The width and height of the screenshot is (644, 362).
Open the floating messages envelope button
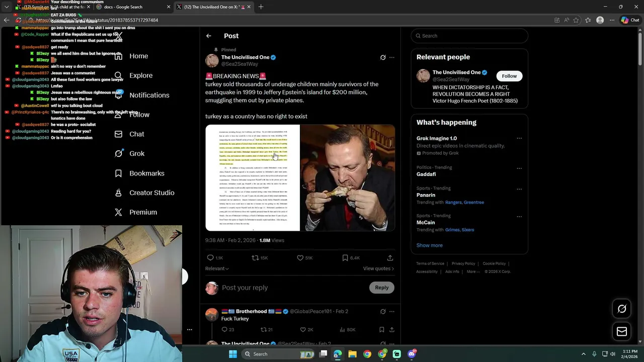tap(622, 331)
